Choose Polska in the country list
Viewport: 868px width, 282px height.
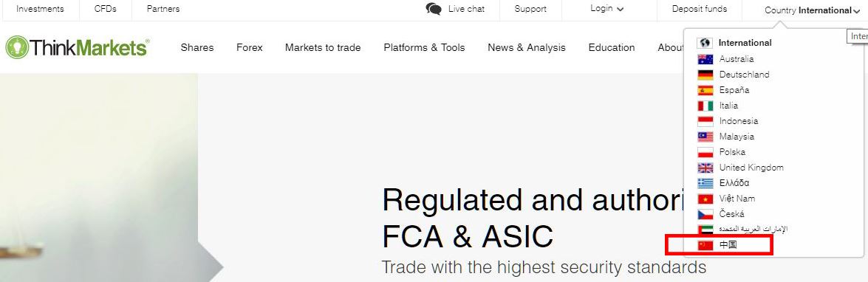[732, 152]
